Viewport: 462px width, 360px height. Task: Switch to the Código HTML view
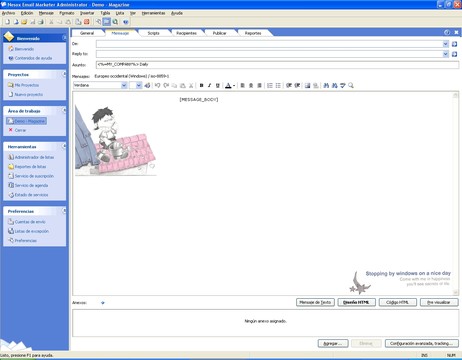(x=397, y=302)
